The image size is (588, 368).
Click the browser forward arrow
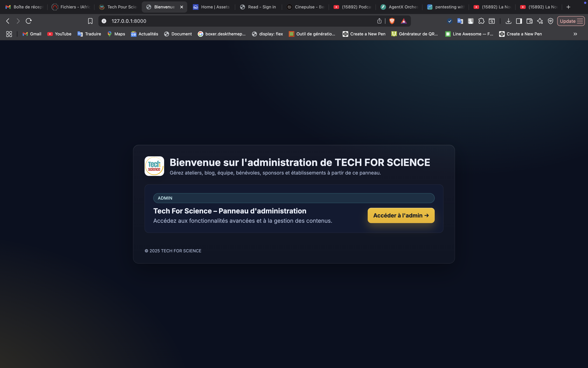coord(18,21)
